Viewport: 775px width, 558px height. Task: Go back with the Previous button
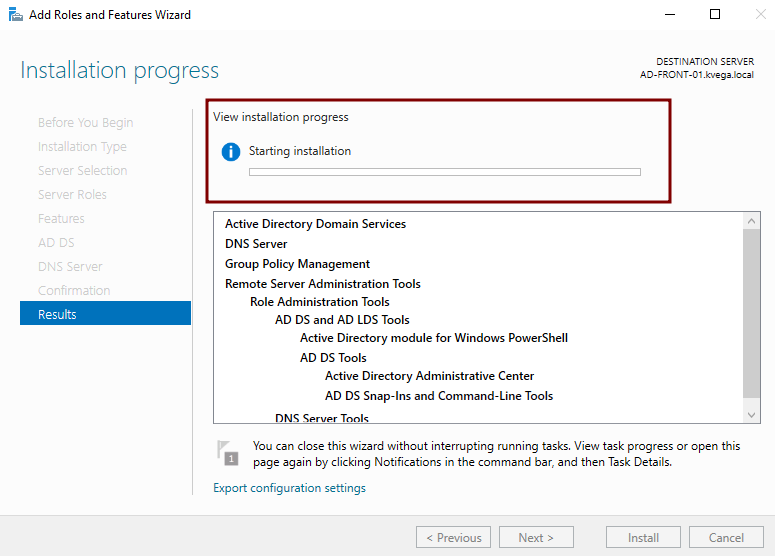point(453,537)
